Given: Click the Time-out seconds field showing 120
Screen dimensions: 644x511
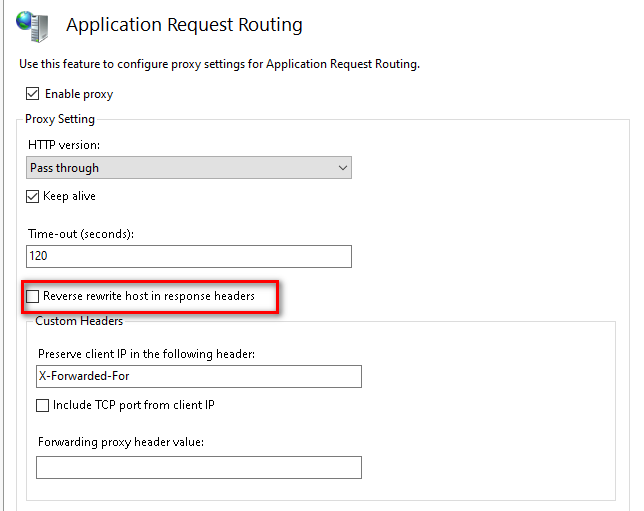Looking at the screenshot, I should [x=189, y=256].
